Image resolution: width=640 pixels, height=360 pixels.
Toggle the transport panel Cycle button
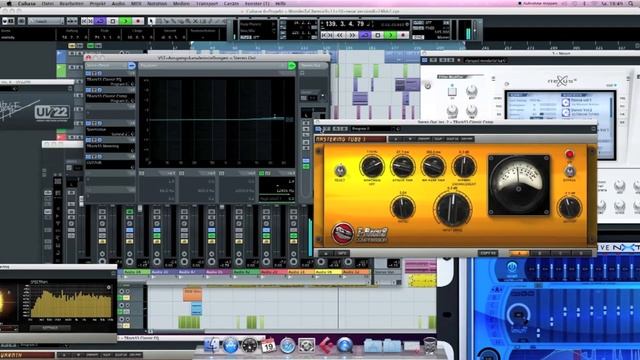(365, 36)
